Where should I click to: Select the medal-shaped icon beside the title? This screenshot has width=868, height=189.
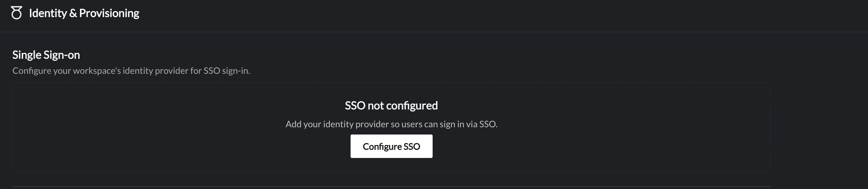click(x=17, y=13)
